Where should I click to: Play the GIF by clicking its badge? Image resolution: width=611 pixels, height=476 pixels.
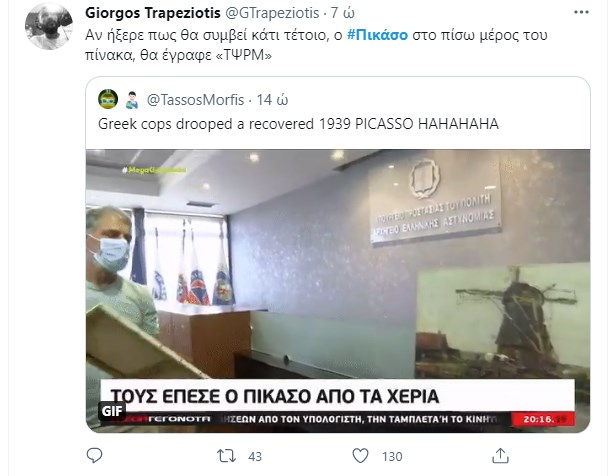point(112,411)
